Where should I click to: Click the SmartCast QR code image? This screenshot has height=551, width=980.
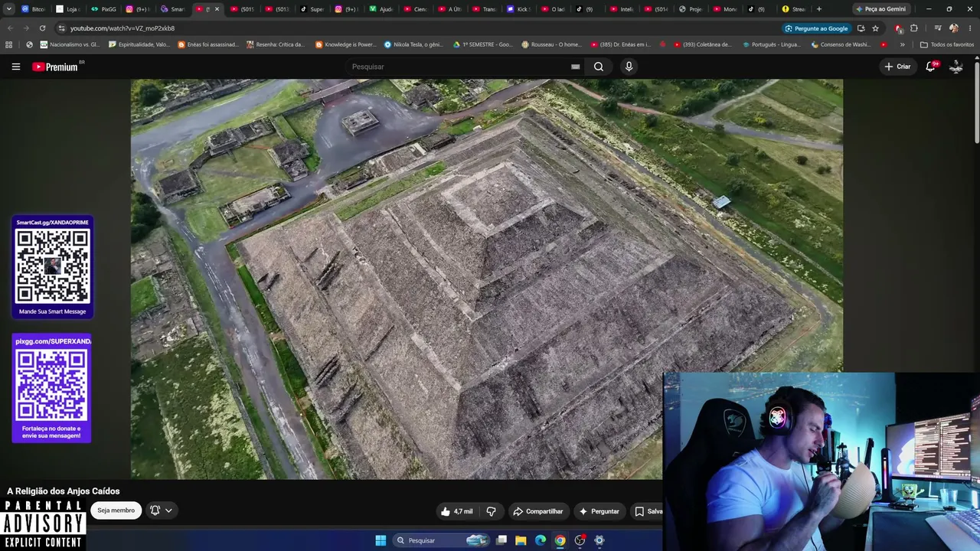click(52, 267)
